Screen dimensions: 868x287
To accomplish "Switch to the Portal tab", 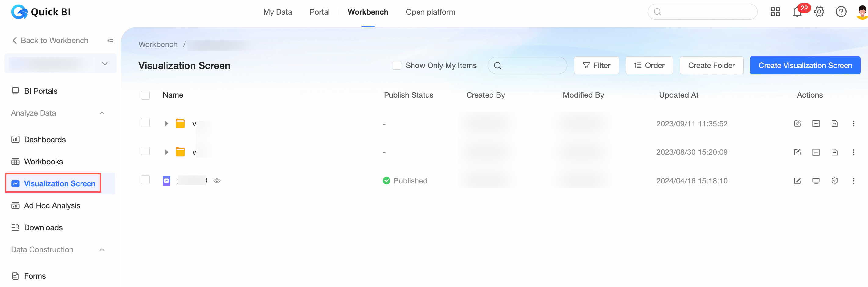I will (x=319, y=12).
